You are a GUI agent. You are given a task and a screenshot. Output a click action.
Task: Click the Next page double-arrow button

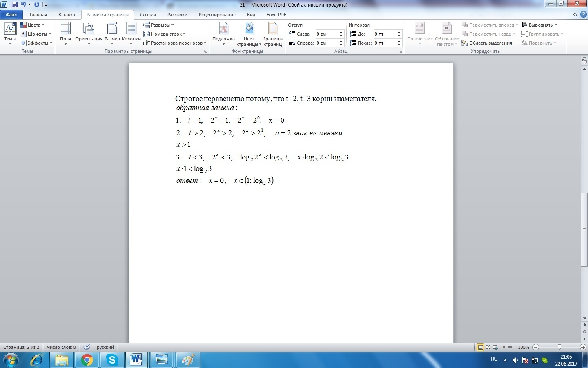tap(584, 338)
